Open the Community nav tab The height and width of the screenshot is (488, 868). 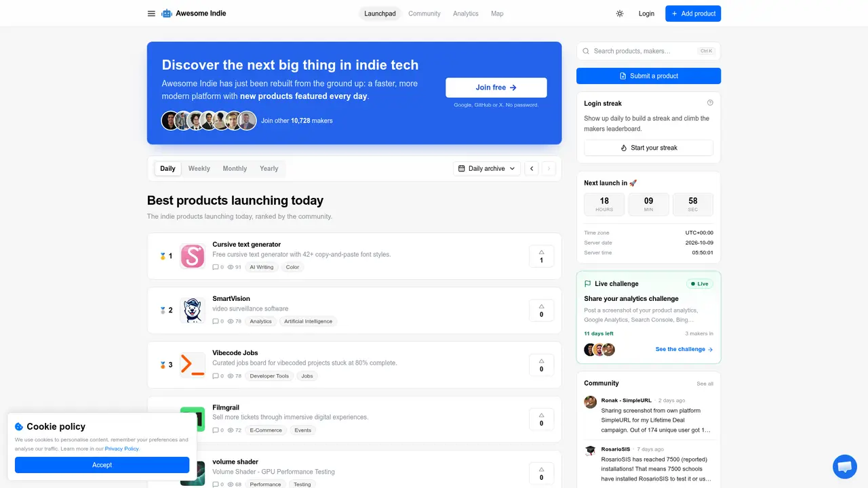(425, 14)
